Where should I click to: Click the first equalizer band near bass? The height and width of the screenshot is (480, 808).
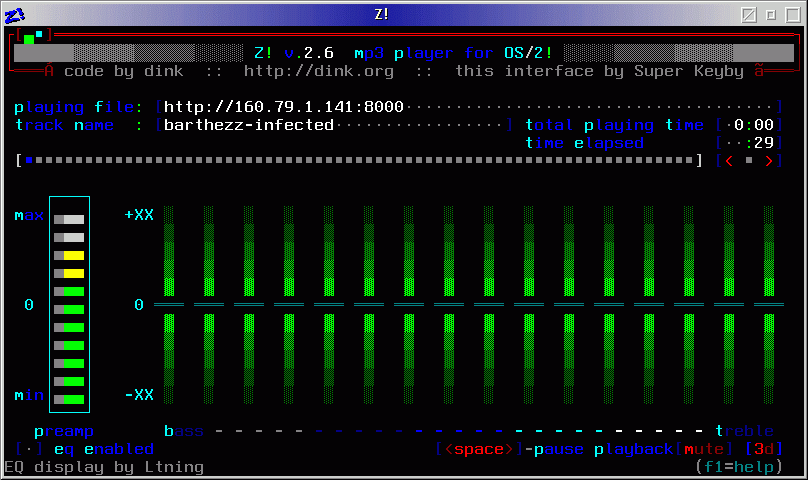click(169, 304)
